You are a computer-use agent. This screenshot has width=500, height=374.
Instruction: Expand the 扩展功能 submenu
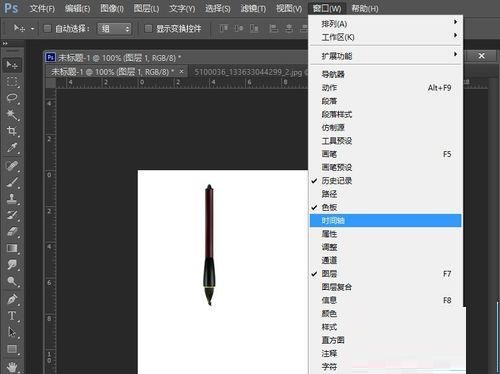(386, 56)
